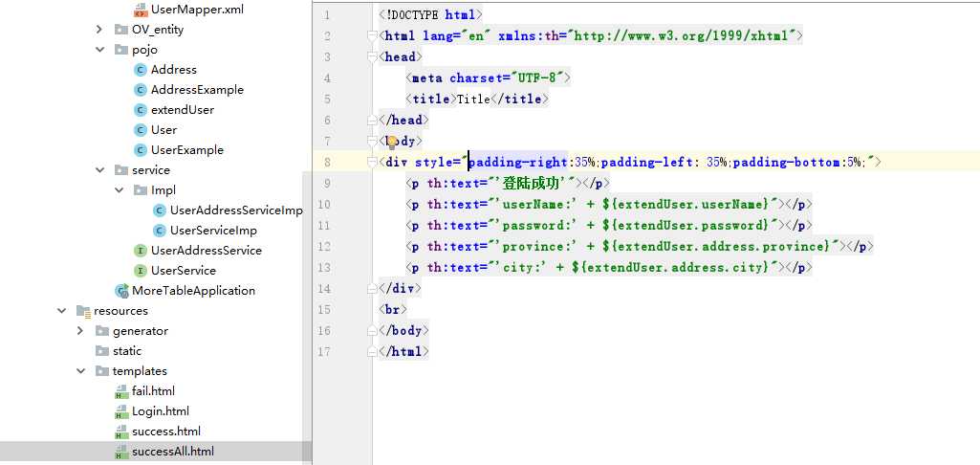The image size is (980, 465).
Task: Click the success.html file icon
Action: pos(121,432)
